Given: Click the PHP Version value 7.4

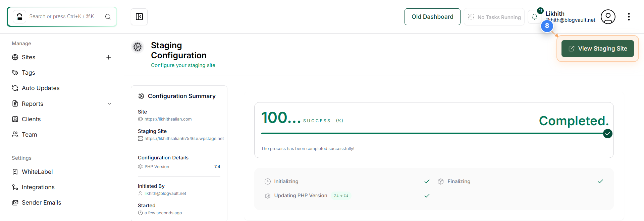Looking at the screenshot, I should coord(217,167).
